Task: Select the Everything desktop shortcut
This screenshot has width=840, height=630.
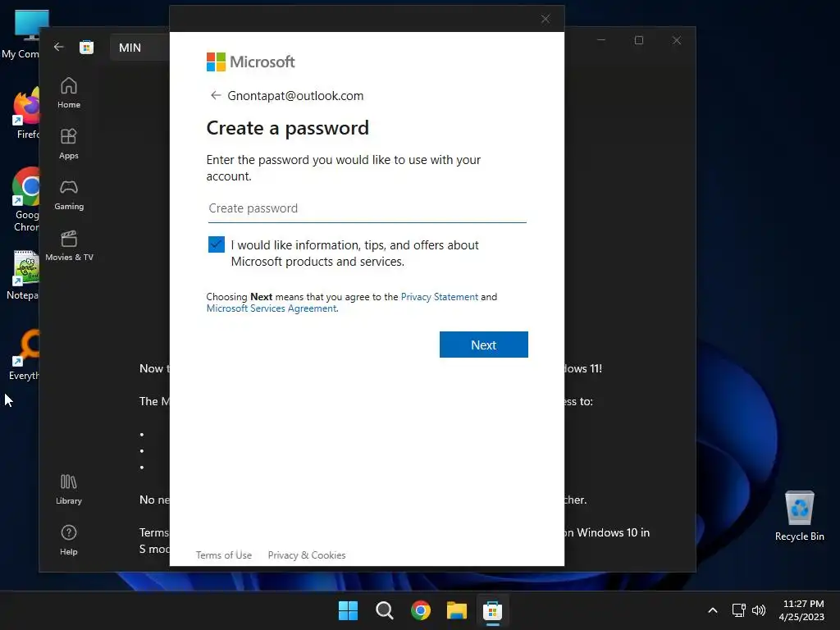Action: pos(24,354)
